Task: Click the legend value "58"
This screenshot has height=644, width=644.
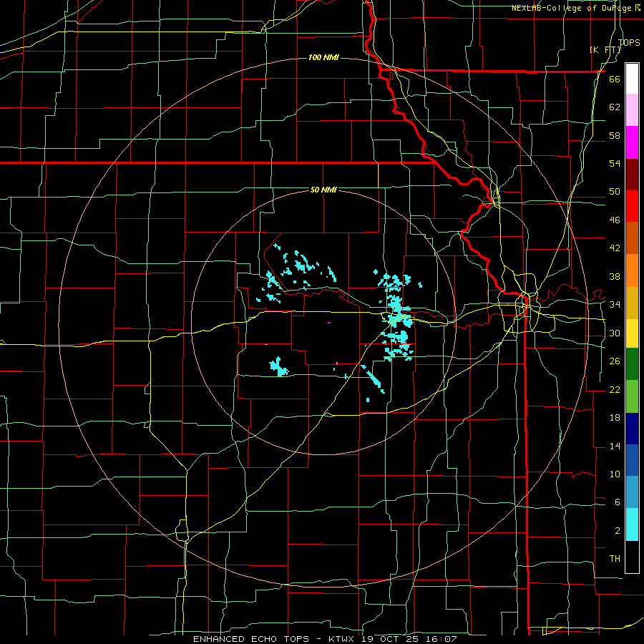Action: pyautogui.click(x=615, y=135)
